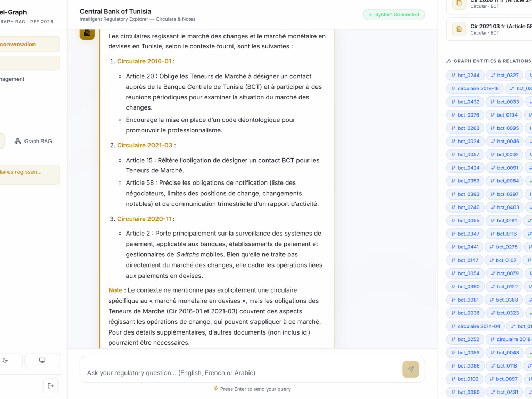
Task: Select the circulaire 2014-04 entity chip
Action: pyautogui.click(x=475, y=327)
